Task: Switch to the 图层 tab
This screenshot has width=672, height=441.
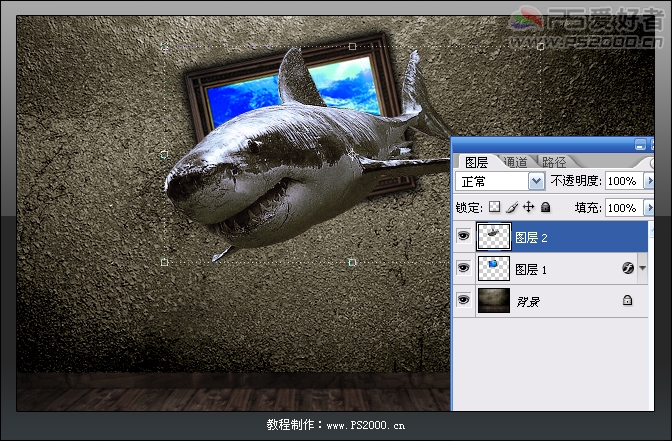Action: 476,162
